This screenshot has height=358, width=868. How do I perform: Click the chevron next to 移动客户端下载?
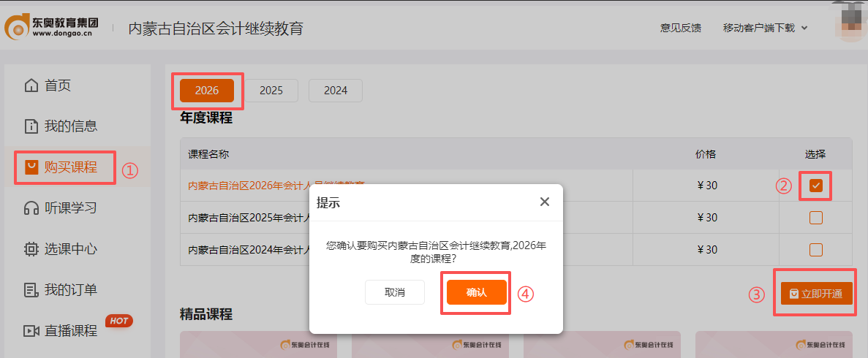(804, 28)
